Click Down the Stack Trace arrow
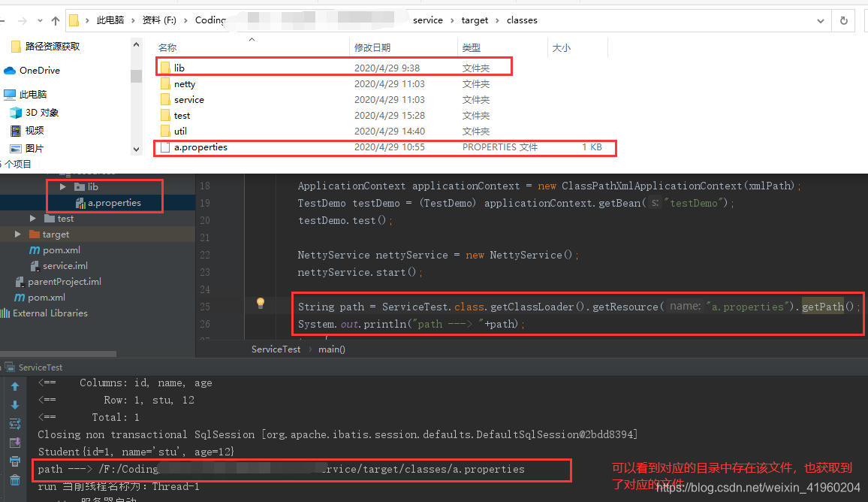868x502 pixels. point(15,405)
